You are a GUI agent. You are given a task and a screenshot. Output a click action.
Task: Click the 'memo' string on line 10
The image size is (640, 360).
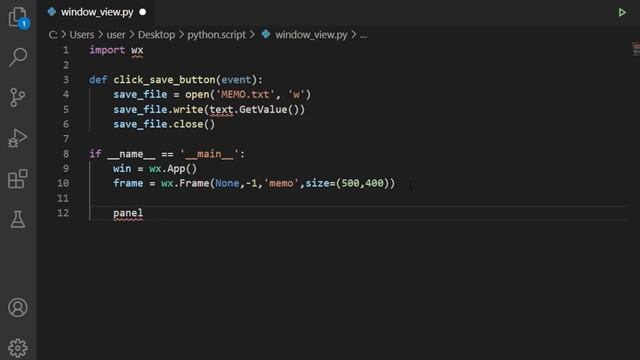pyautogui.click(x=281, y=183)
